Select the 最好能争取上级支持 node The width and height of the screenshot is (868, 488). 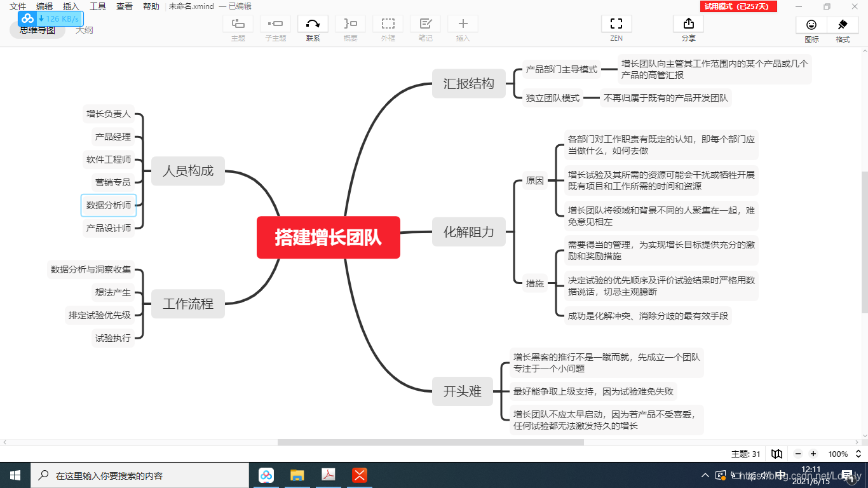click(x=593, y=391)
